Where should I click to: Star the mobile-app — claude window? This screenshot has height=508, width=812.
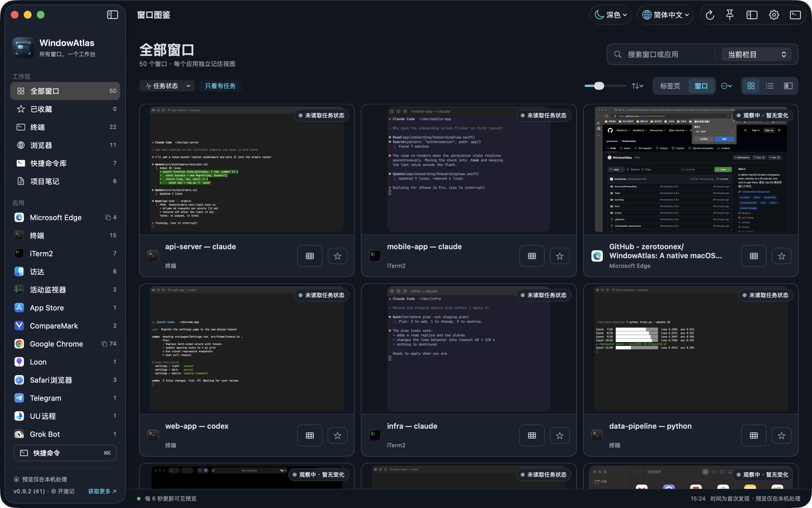[560, 256]
